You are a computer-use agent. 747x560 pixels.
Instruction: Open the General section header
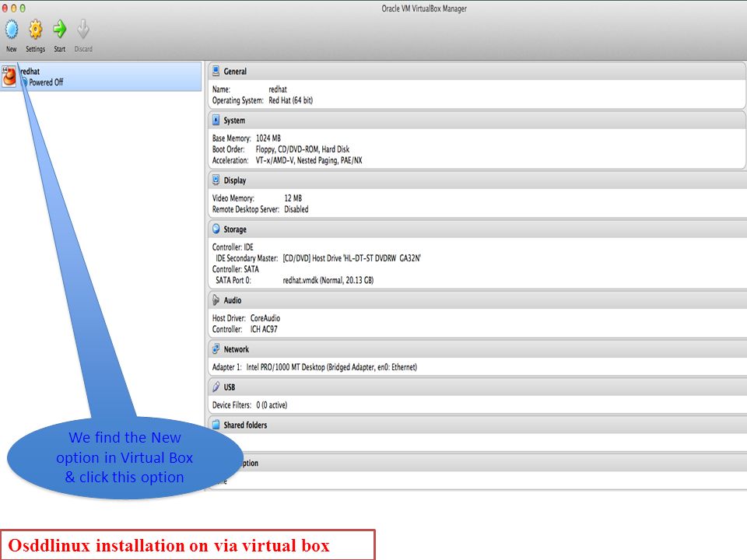point(477,72)
